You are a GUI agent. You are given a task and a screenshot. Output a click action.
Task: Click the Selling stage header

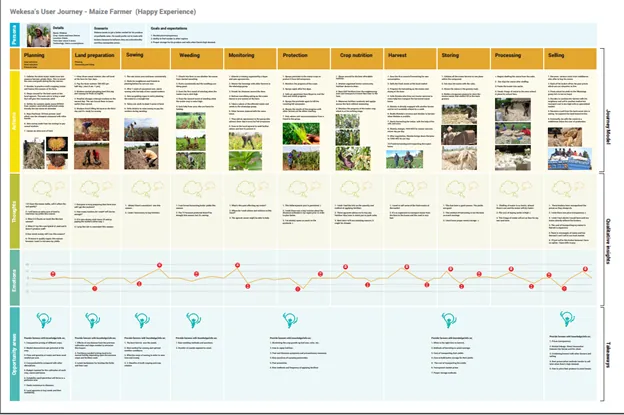click(x=570, y=58)
